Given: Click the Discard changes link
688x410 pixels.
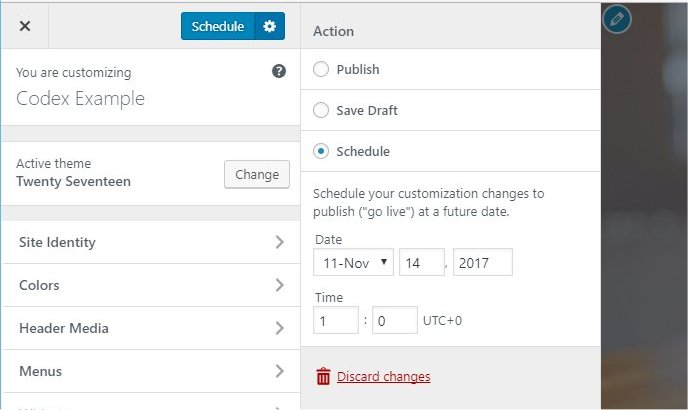Looking at the screenshot, I should [x=384, y=377].
